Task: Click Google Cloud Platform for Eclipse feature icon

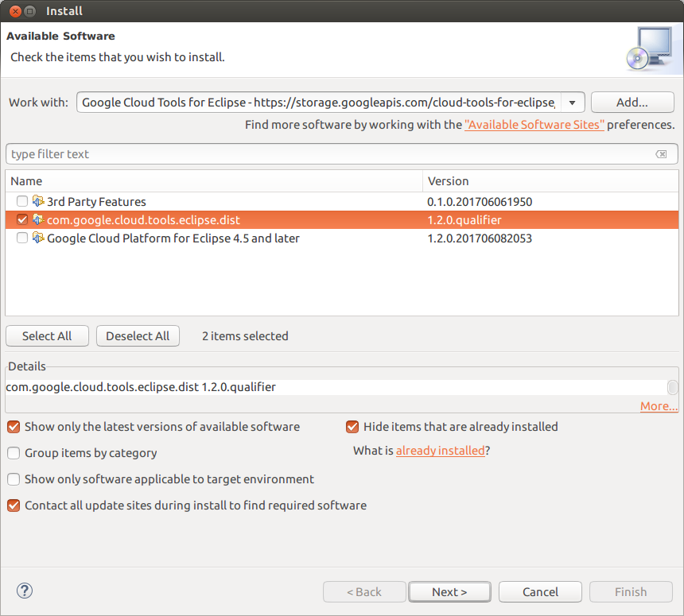Action: pos(38,238)
